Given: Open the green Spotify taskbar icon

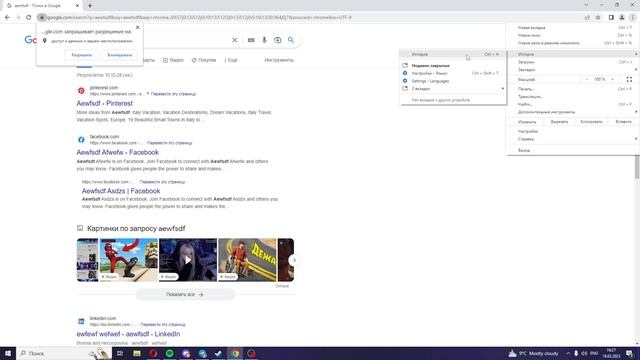Looking at the screenshot, I should click(169, 353).
